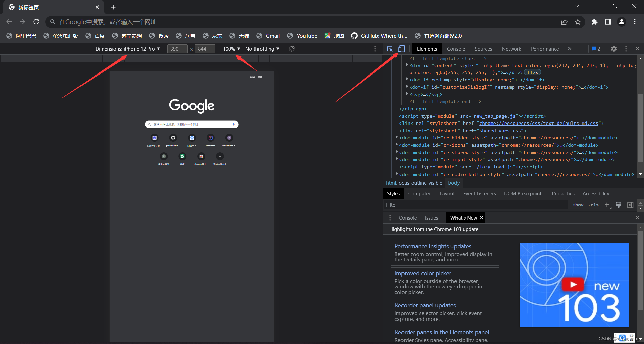Open the Performance tab
This screenshot has width=644, height=344.
coord(545,49)
